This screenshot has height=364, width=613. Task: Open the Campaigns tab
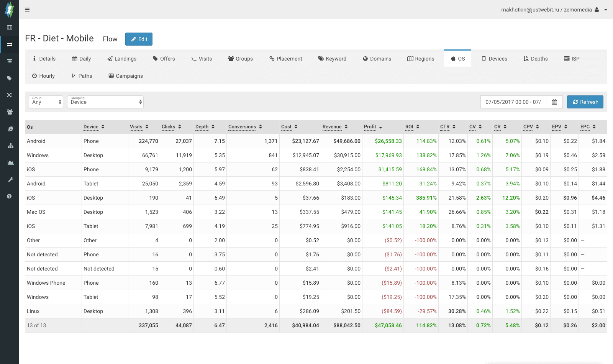126,76
